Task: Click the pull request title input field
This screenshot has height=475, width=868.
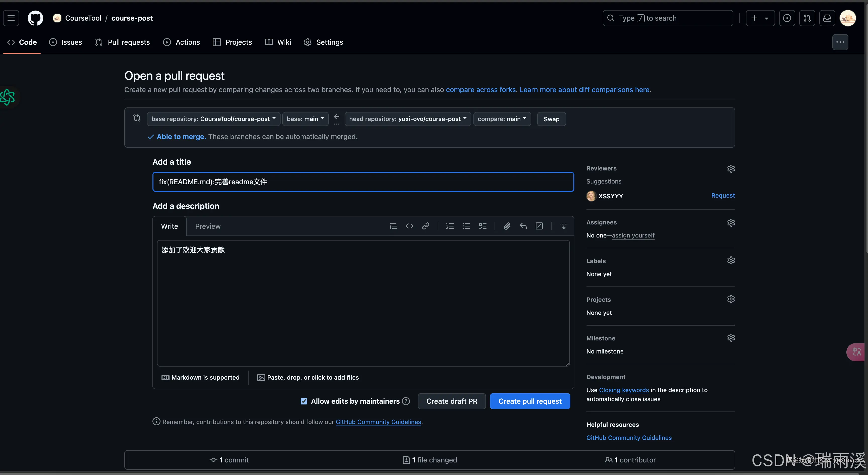Action: pos(363,182)
